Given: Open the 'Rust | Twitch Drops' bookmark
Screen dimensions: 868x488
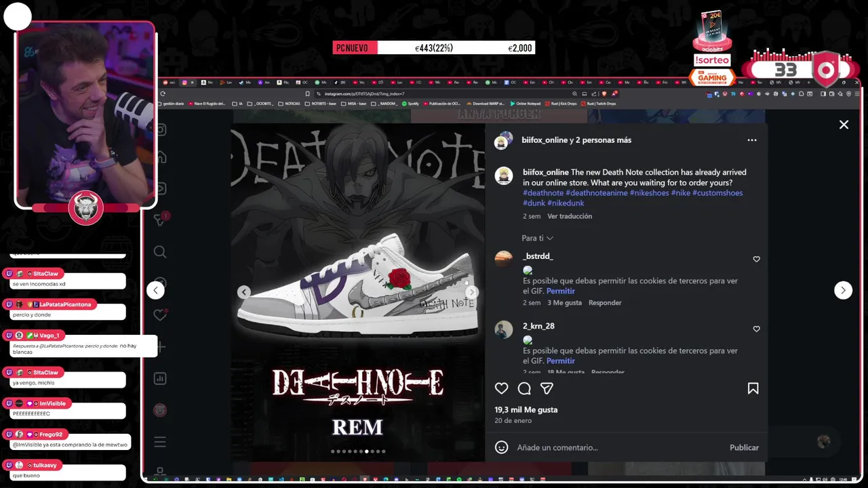Looking at the screenshot, I should point(599,104).
